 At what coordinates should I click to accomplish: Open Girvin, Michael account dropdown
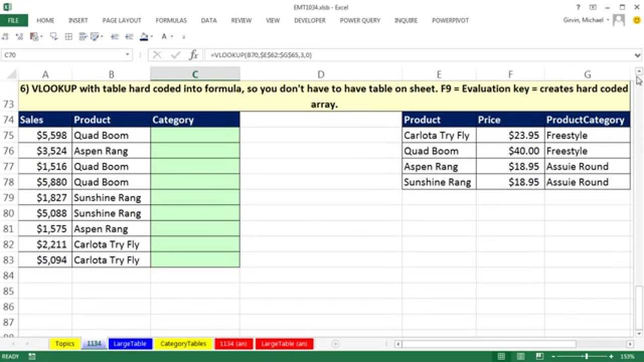pyautogui.click(x=608, y=21)
